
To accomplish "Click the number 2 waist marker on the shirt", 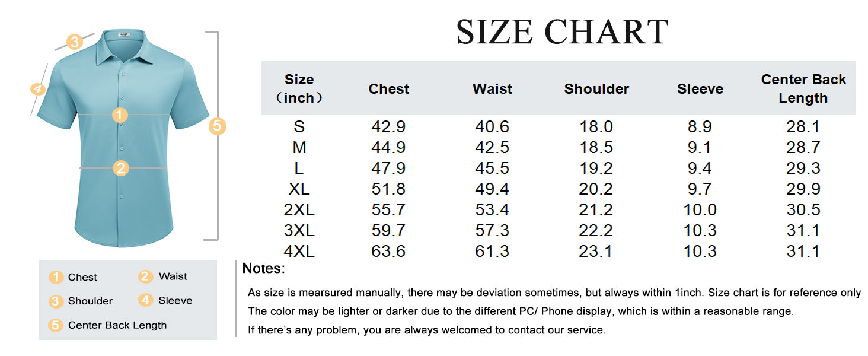I will click(120, 169).
